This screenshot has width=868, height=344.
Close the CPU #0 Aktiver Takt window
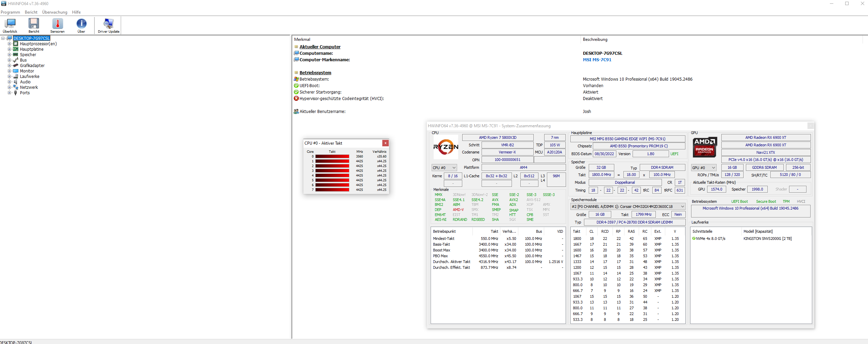click(385, 143)
